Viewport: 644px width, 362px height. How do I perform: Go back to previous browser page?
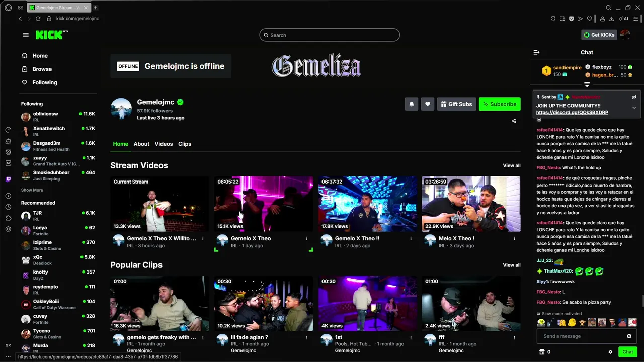[x=20, y=19]
